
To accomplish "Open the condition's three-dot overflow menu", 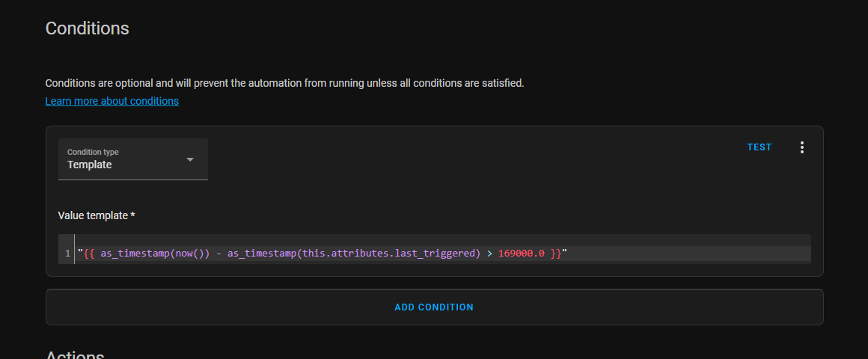I will 801,147.
